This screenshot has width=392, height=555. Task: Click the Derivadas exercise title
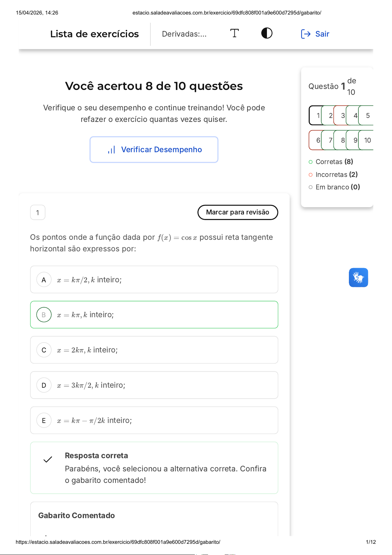point(184,34)
